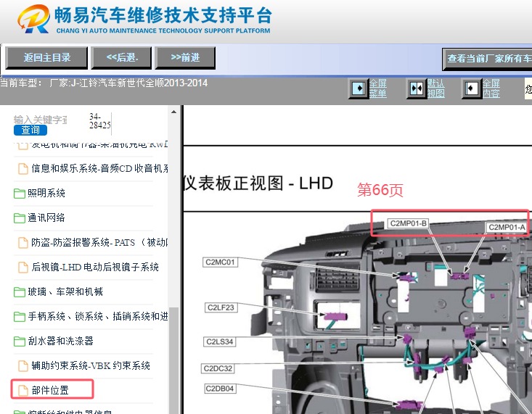Click the C2MC01 connector label

220,262
